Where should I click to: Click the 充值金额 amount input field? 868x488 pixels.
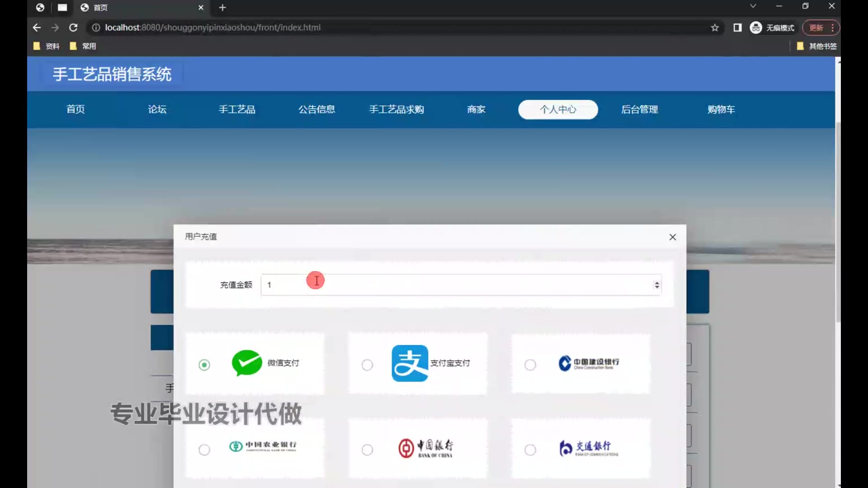coord(461,285)
